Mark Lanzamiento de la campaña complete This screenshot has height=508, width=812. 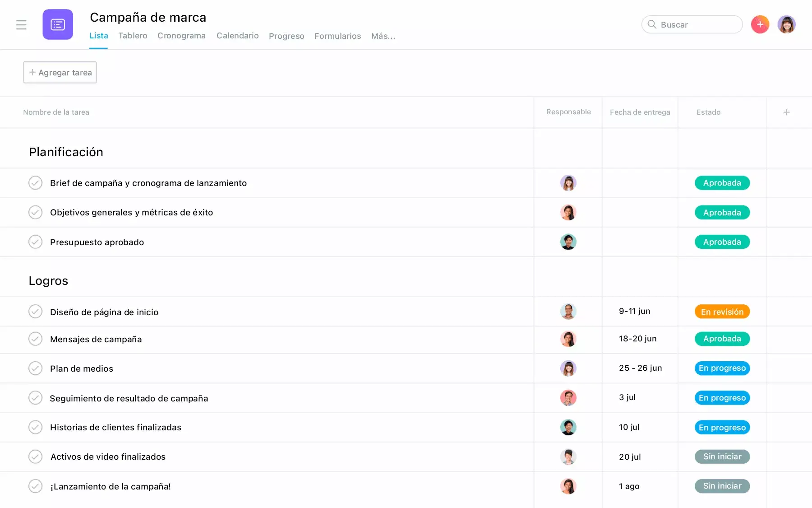tap(35, 486)
